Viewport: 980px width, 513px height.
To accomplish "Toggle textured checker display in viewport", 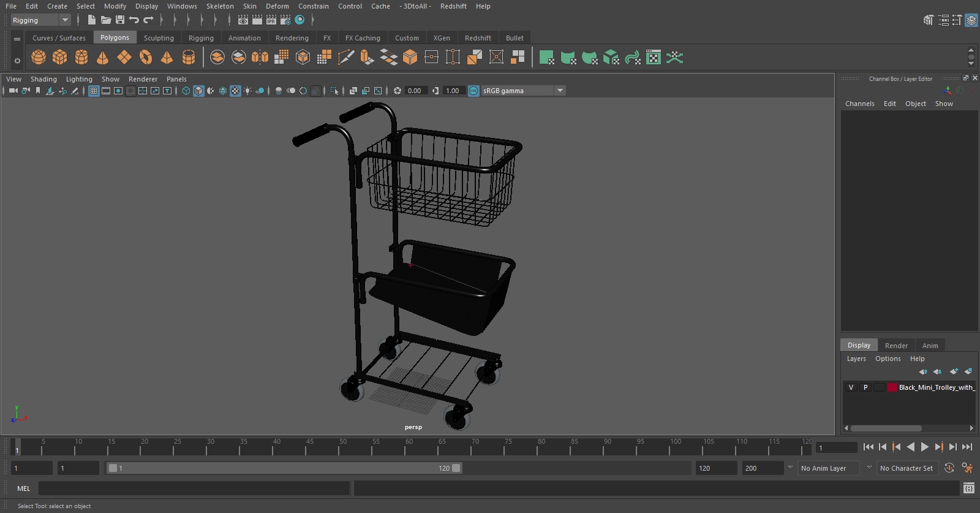I will point(235,91).
